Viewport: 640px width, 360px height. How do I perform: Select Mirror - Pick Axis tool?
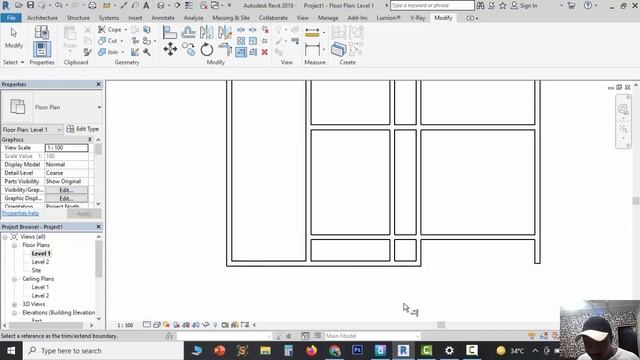(207, 32)
